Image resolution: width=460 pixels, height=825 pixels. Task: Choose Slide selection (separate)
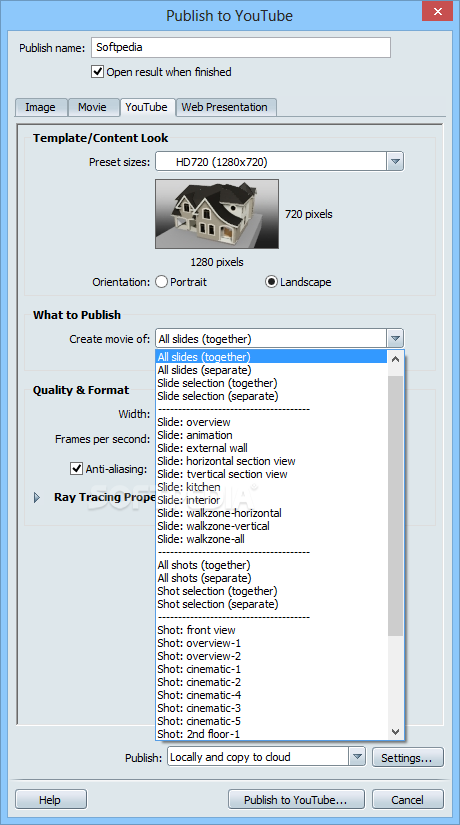click(272, 396)
